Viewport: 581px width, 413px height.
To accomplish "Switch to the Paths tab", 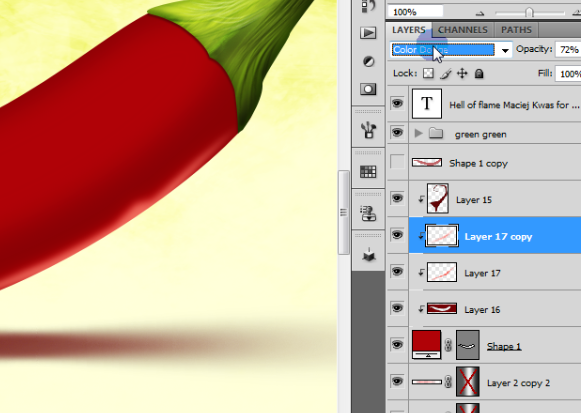I will [x=516, y=30].
